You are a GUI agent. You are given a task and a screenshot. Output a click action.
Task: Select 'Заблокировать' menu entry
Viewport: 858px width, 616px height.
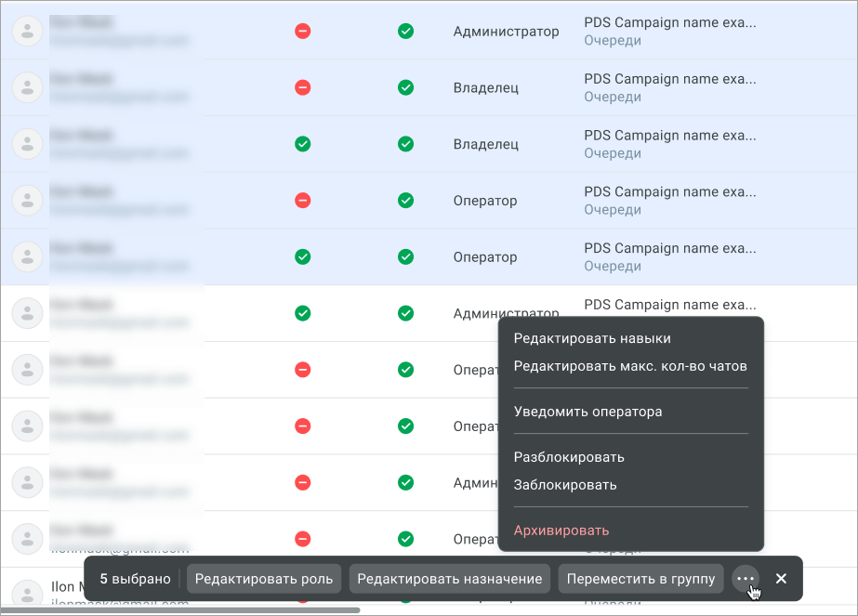point(565,485)
